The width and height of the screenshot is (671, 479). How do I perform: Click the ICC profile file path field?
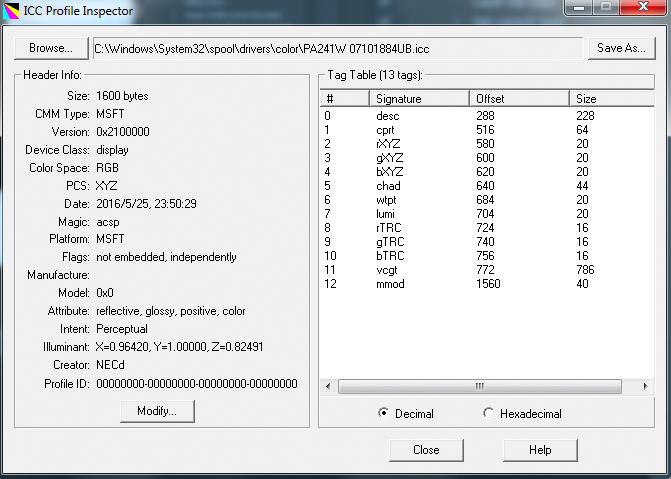click(x=338, y=48)
